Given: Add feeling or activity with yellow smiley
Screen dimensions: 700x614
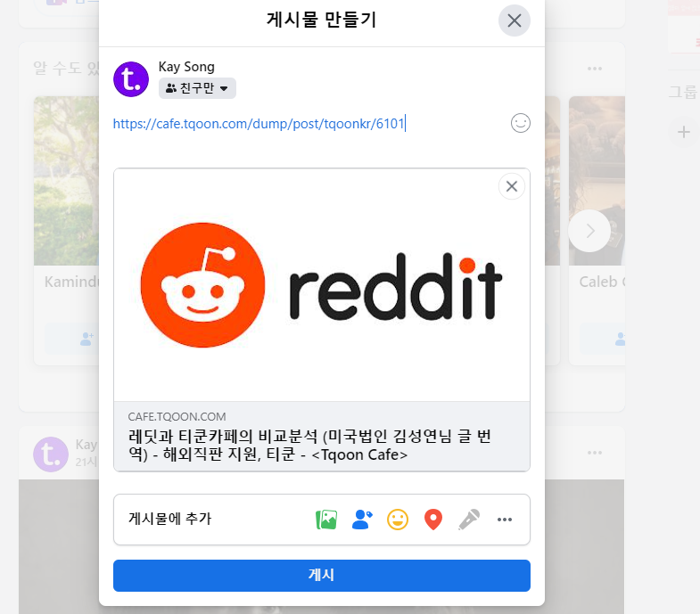Looking at the screenshot, I should (398, 520).
